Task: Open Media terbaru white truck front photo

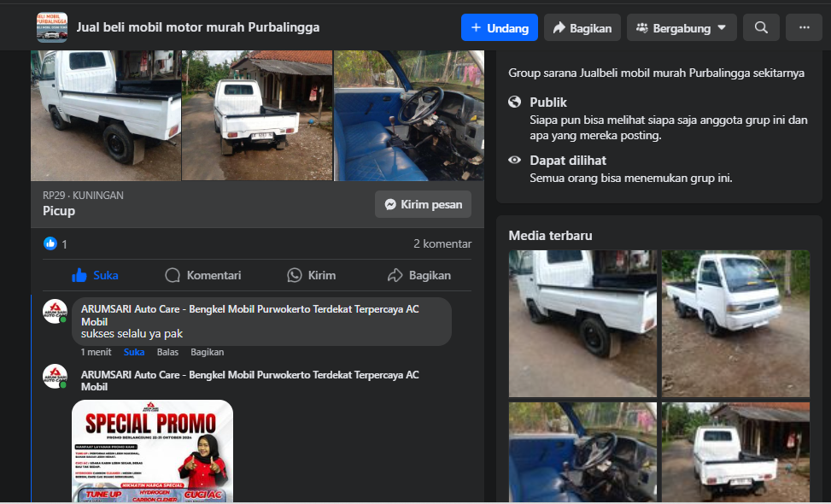Action: pos(735,323)
